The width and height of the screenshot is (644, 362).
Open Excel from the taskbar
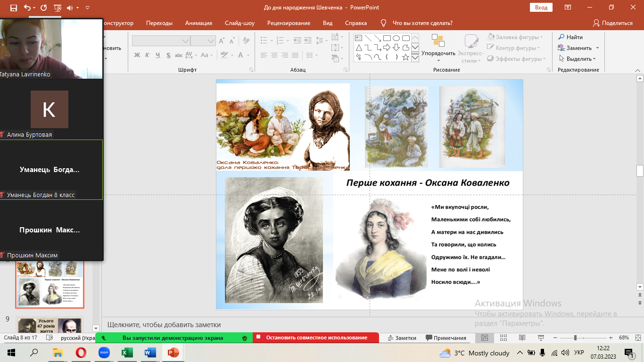(x=127, y=353)
